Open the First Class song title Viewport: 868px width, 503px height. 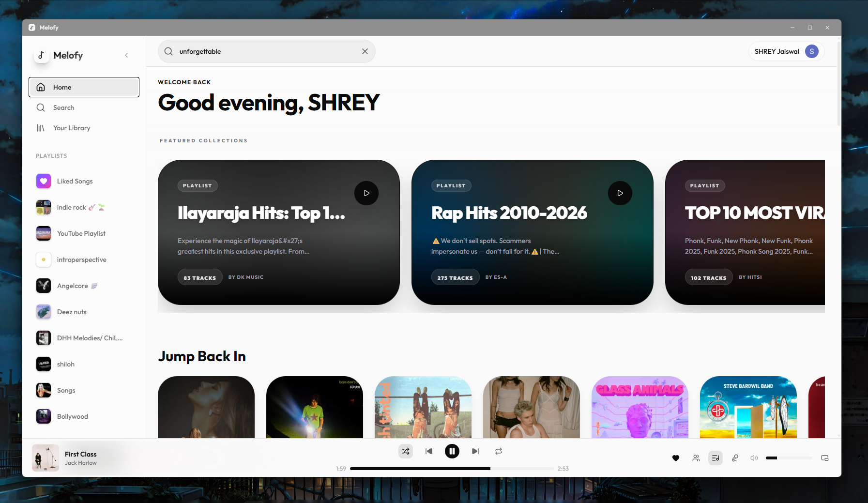click(x=81, y=454)
